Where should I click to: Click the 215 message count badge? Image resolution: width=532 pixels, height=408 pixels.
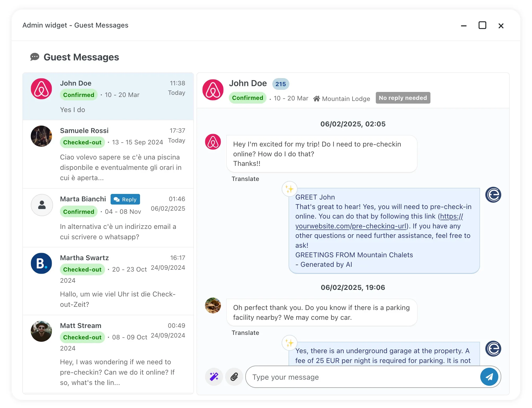[x=280, y=84]
